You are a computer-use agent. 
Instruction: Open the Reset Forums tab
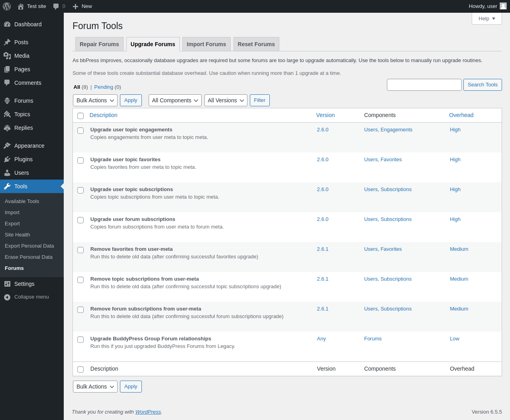(x=256, y=44)
